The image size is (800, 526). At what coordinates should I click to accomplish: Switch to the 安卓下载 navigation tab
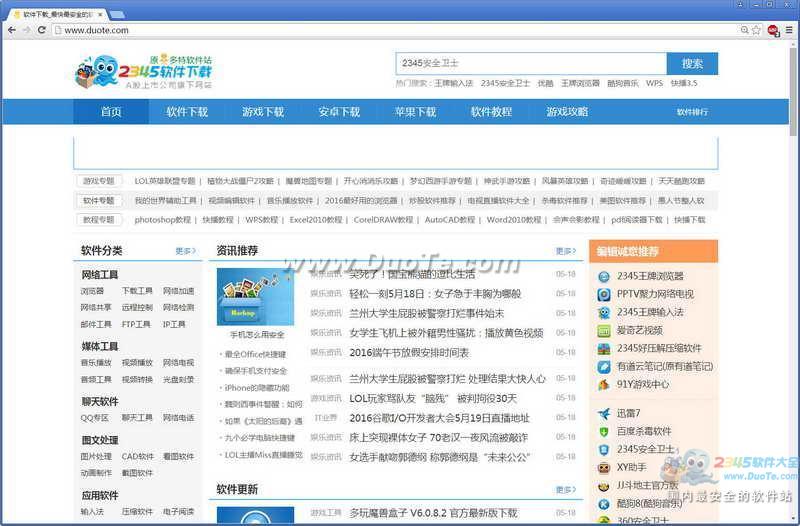(x=339, y=112)
